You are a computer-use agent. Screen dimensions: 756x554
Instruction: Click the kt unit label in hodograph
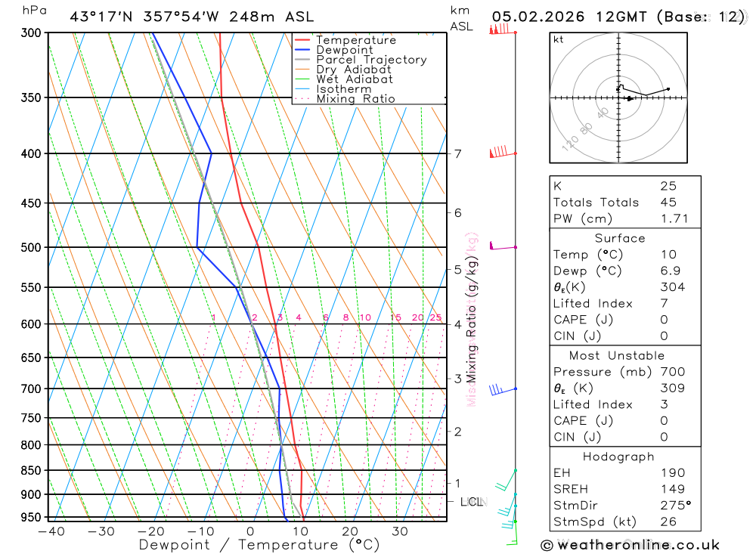pos(559,39)
